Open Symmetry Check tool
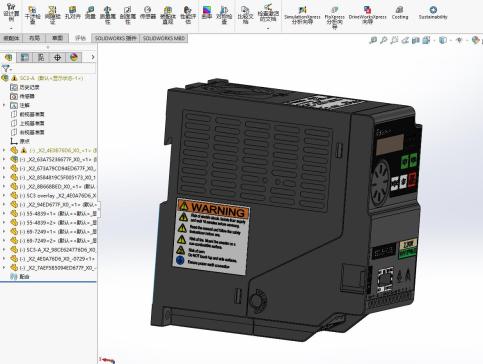Viewport: 483px width, 364px height. pos(224,15)
